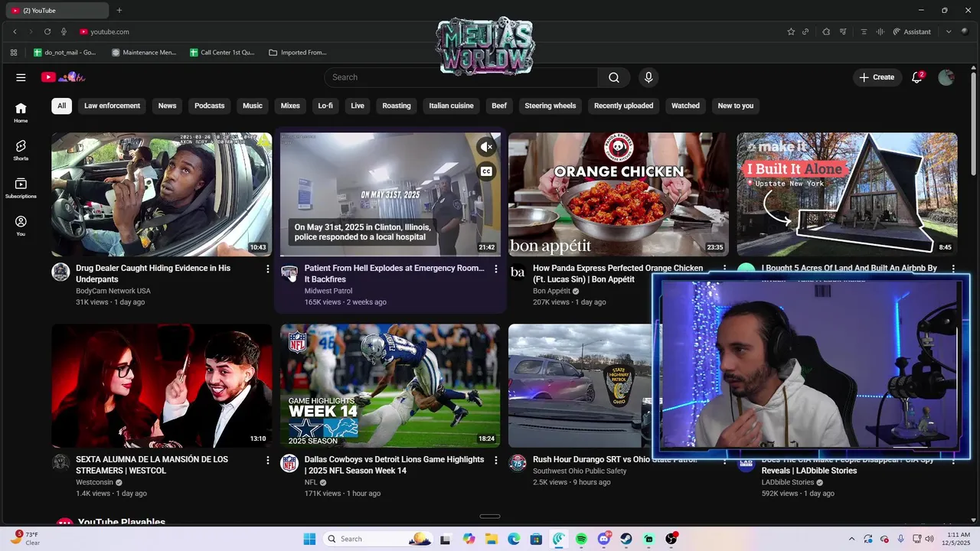Open Spotify from the taskbar

click(581, 539)
